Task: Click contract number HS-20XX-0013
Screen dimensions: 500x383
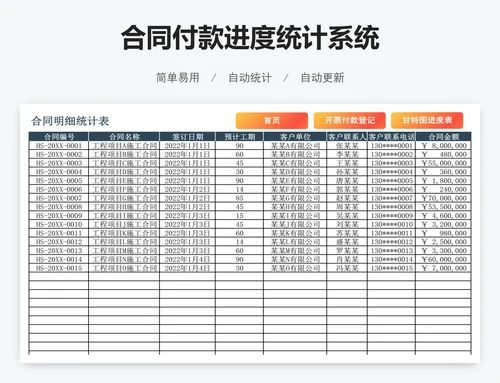Action: 59,251
